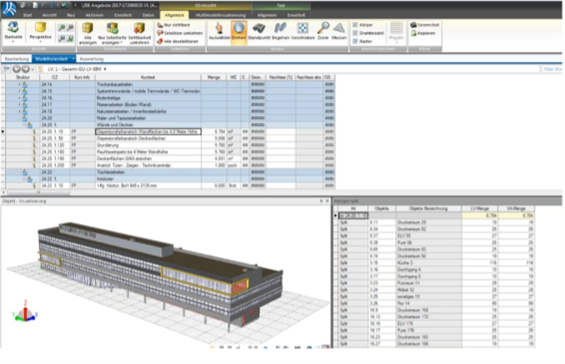The image size is (565, 364).
Task: Select the Verschieben pan tool
Action: tap(303, 31)
